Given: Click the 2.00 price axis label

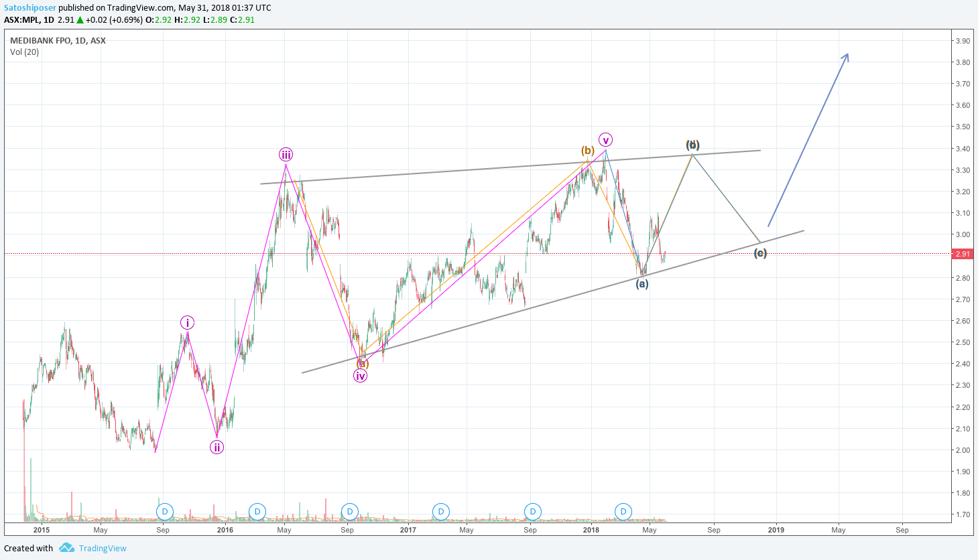Looking at the screenshot, I should pyautogui.click(x=962, y=450).
